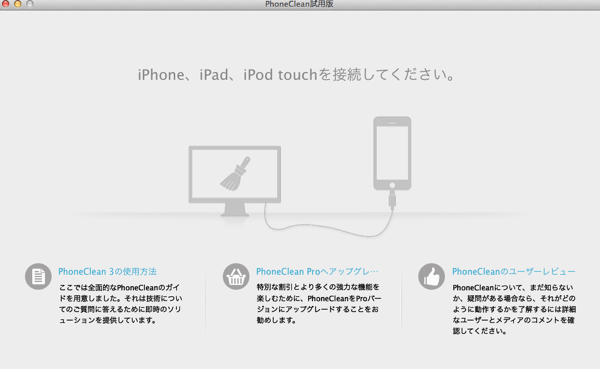Click the review description beginning PhoneCleanについて

[514, 309]
